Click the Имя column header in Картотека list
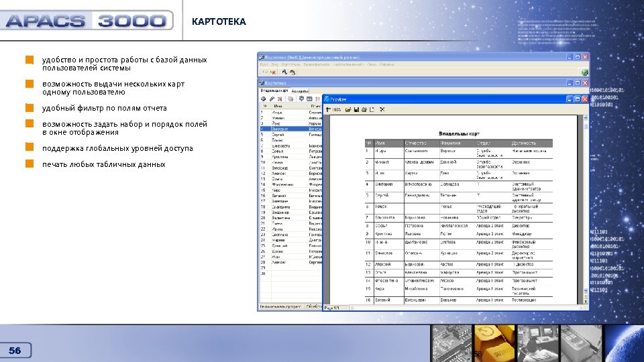The width and height of the screenshot is (644, 362). tap(289, 106)
